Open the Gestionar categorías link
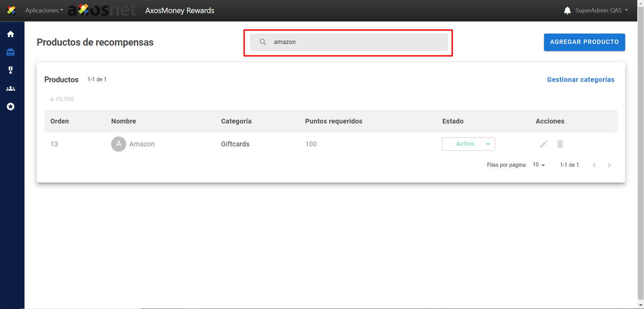The height and width of the screenshot is (309, 644). point(580,80)
